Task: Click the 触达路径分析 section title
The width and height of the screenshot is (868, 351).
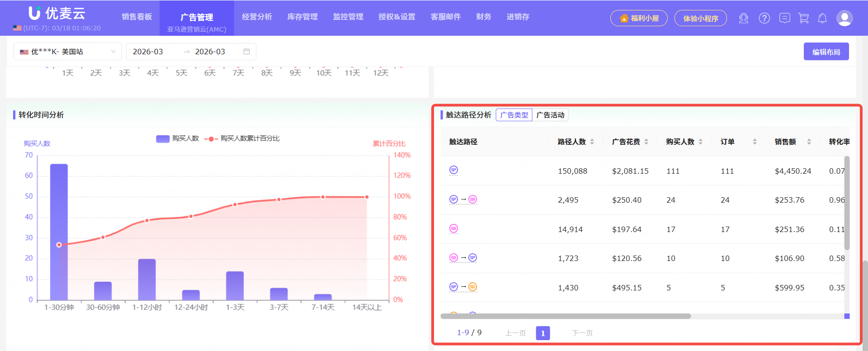Action: [x=468, y=115]
